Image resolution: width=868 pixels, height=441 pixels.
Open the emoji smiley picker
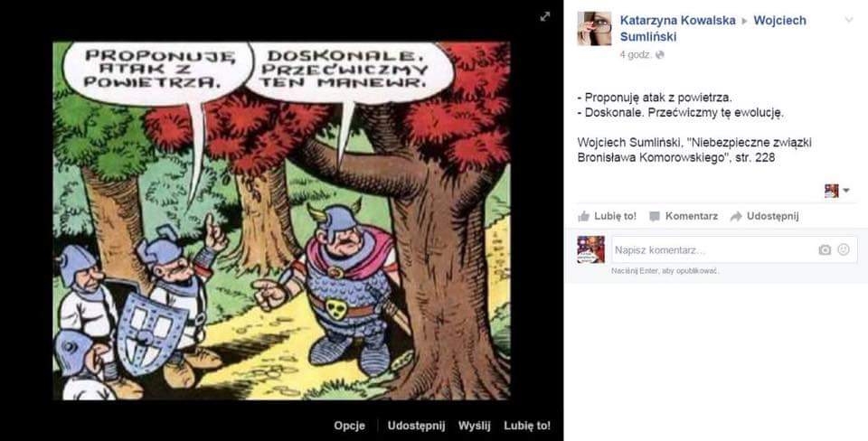(x=843, y=249)
